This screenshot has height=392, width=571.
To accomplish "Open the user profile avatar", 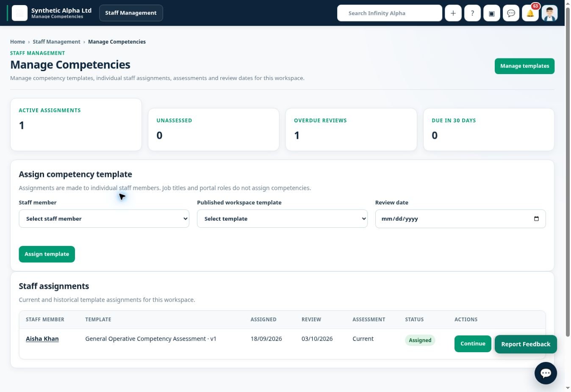I will click(549, 13).
